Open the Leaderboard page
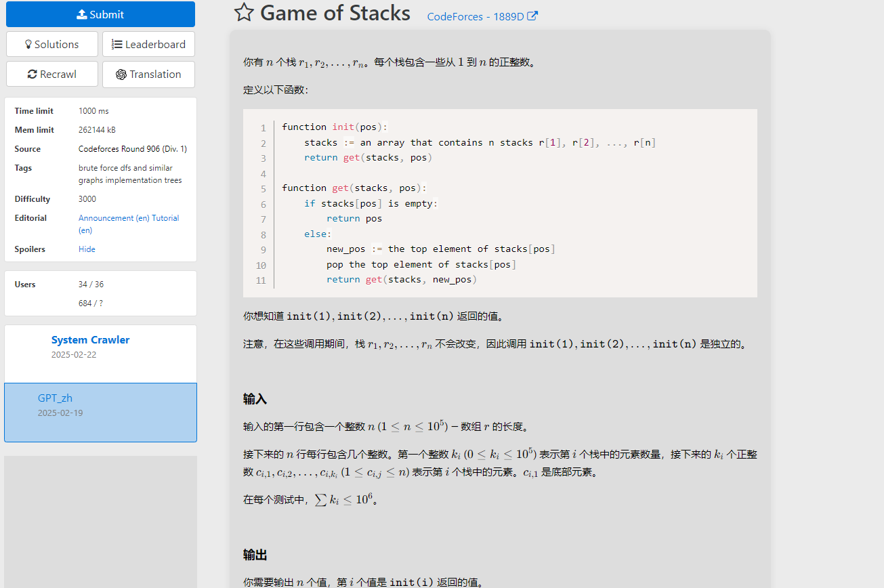The height and width of the screenshot is (588, 884). 148,44
